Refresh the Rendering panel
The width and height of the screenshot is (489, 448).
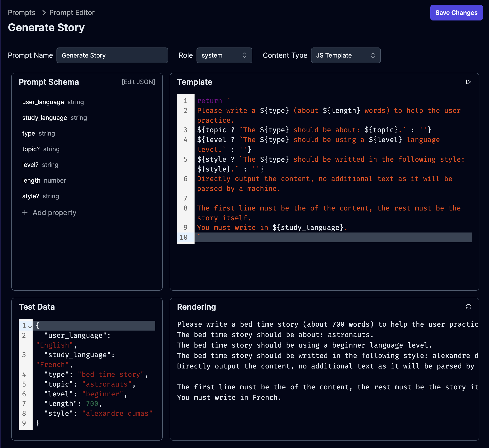click(x=468, y=307)
